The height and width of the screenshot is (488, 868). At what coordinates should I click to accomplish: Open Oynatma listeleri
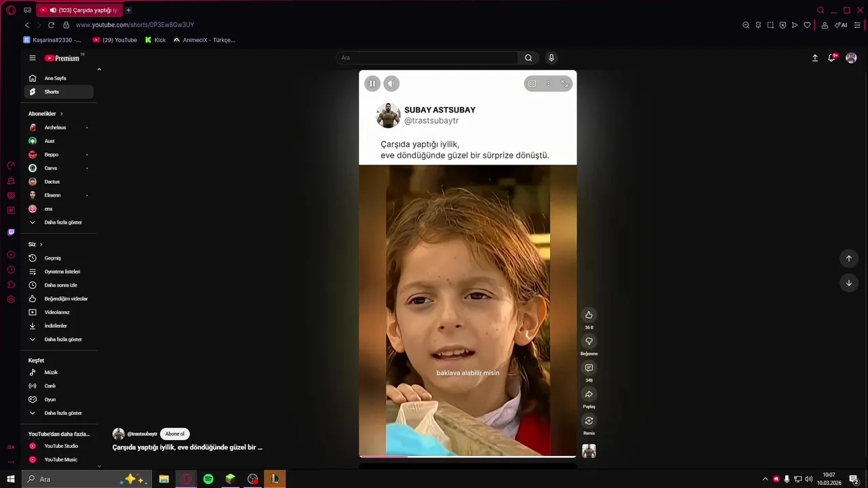click(x=59, y=272)
